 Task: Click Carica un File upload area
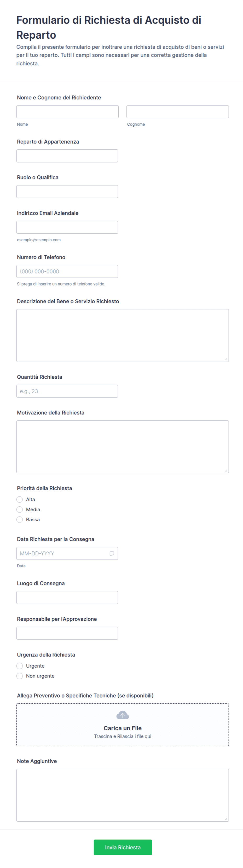[x=123, y=724]
